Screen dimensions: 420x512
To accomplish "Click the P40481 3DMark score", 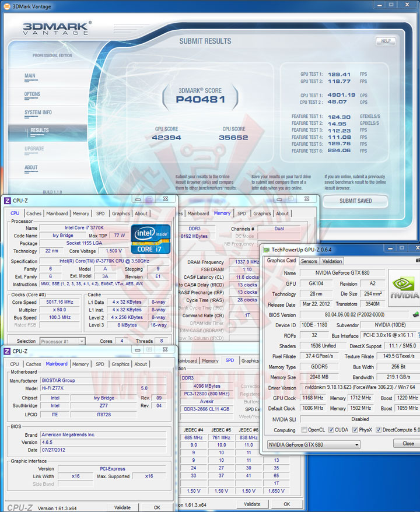I will point(200,100).
